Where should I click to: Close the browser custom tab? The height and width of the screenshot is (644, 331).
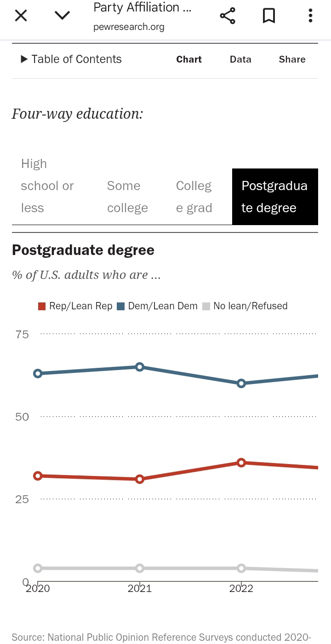coord(21,16)
